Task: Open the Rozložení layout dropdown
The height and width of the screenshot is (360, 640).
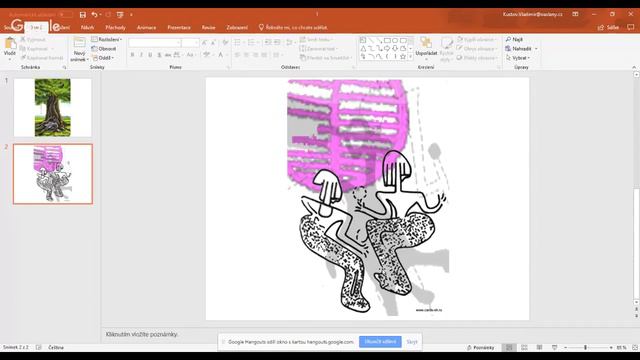Action: tap(107, 39)
